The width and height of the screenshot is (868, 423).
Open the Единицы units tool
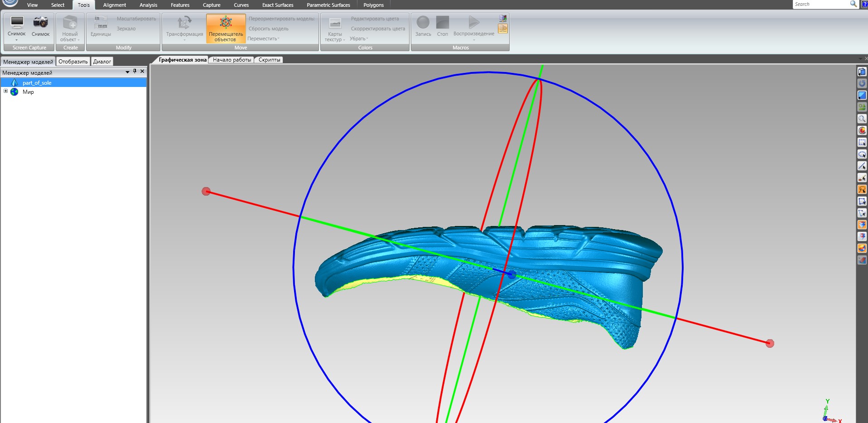tap(101, 27)
